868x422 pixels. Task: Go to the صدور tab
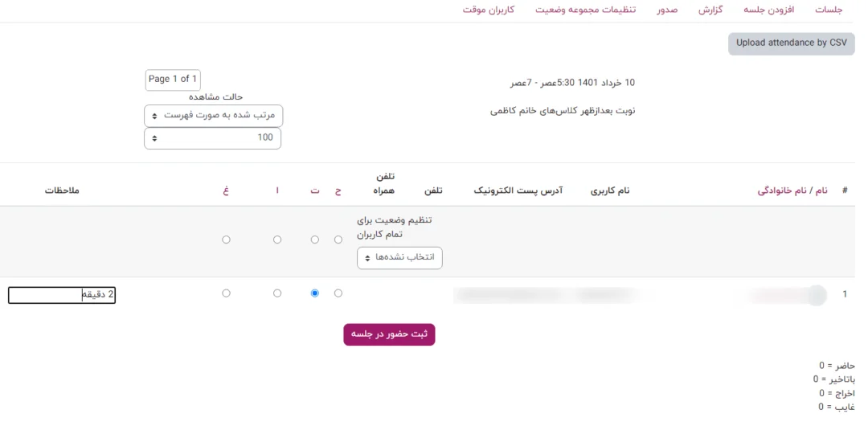click(666, 10)
